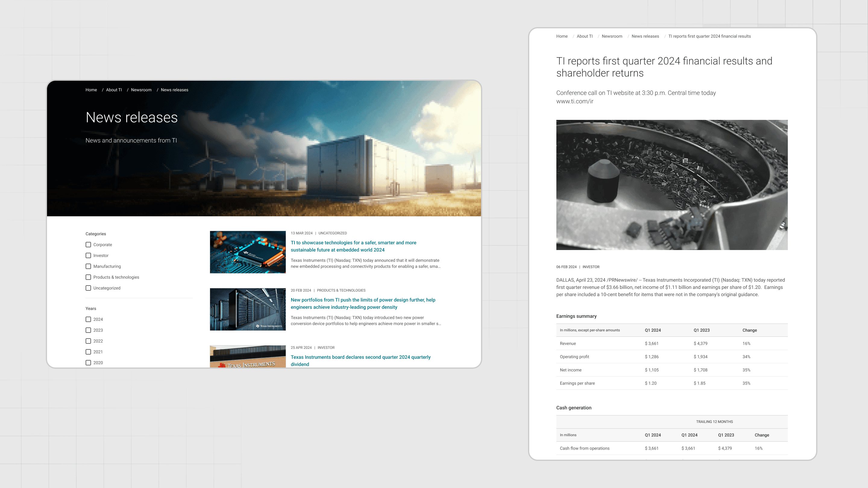The width and height of the screenshot is (868, 488).
Task: Open About TI in left breadcrumb
Action: pos(114,90)
